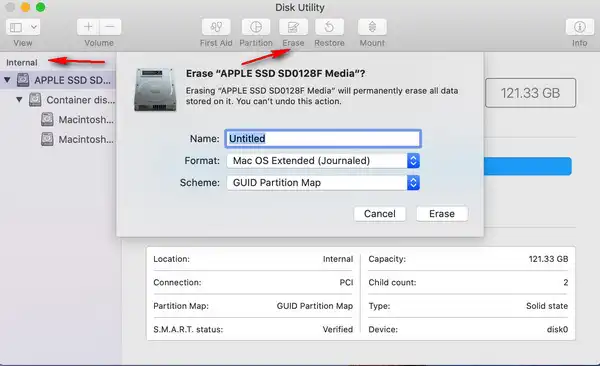Run First Aid from the toolbar
This screenshot has height=366, width=600.
click(216, 27)
